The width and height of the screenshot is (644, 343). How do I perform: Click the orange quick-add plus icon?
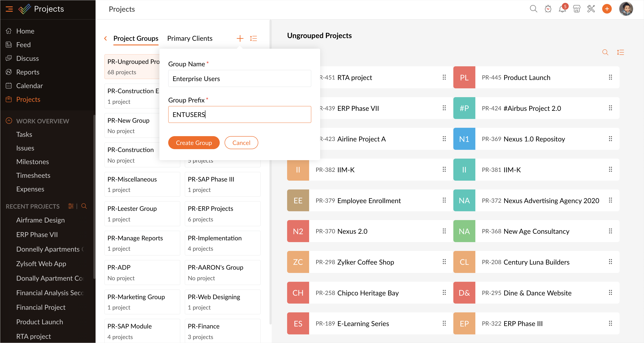point(607,9)
